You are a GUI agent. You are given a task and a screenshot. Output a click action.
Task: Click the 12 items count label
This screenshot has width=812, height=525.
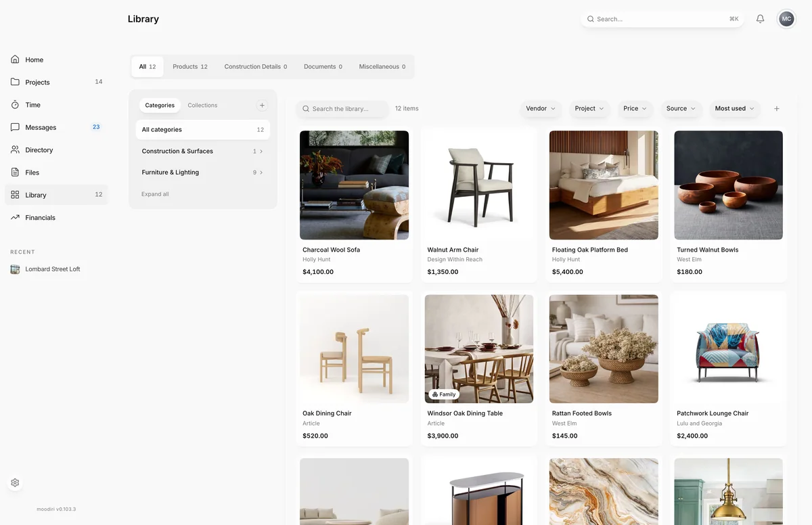point(407,108)
